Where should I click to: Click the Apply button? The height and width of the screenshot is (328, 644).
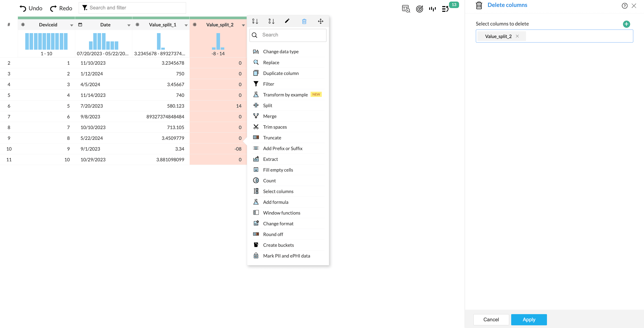point(529,319)
